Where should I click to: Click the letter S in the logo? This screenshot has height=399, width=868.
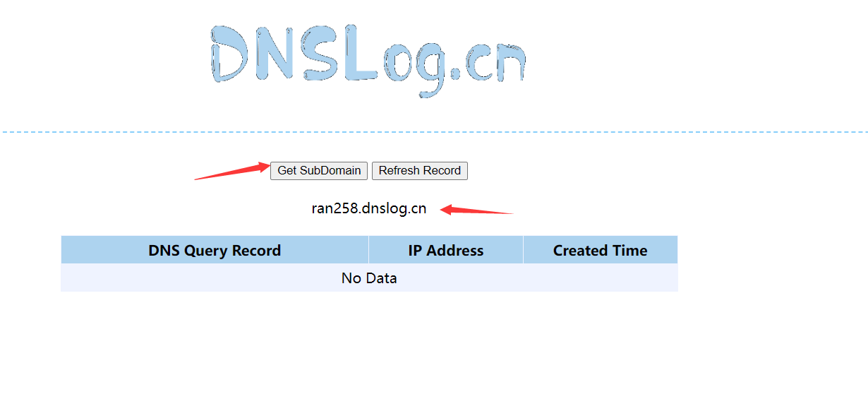coord(323,53)
